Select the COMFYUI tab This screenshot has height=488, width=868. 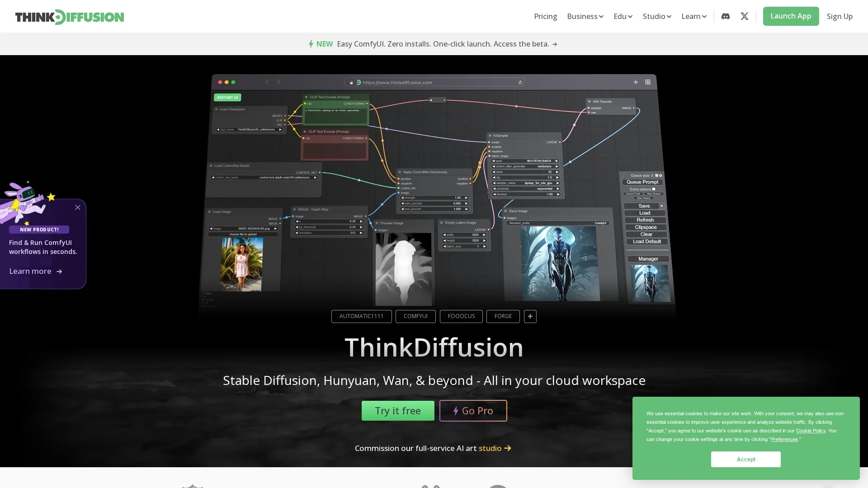point(415,316)
